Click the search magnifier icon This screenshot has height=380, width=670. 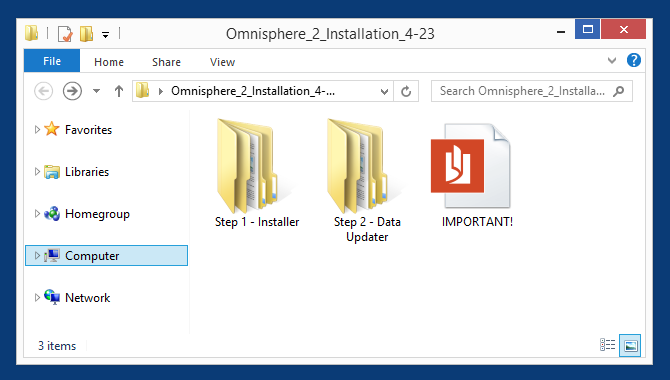click(x=618, y=91)
